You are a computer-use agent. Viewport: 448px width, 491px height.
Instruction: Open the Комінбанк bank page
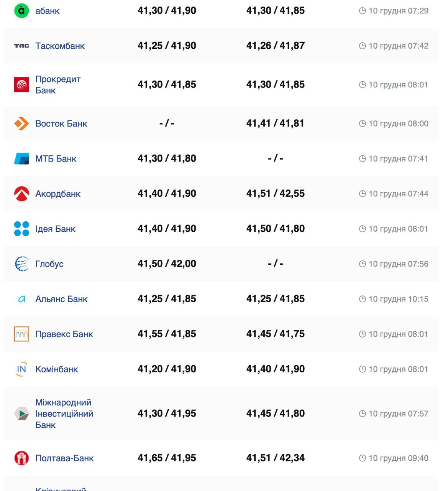pyautogui.click(x=57, y=369)
